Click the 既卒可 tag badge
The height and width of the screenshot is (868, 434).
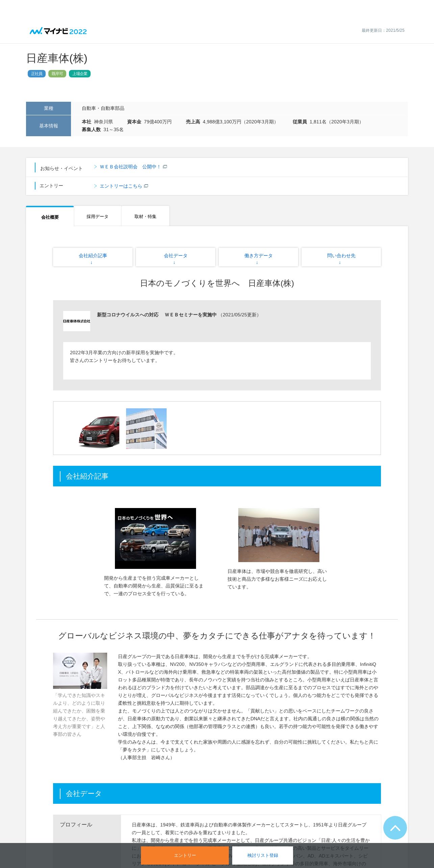pos(57,74)
